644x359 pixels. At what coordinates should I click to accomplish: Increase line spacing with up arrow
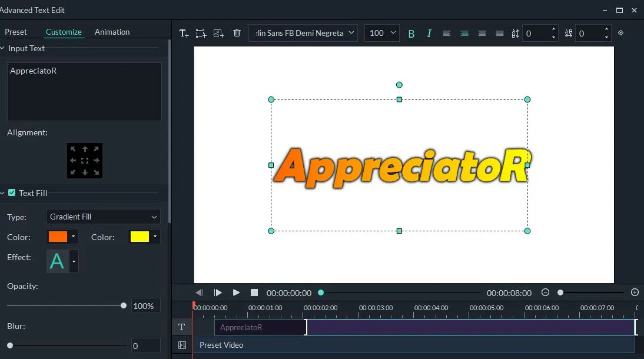pyautogui.click(x=554, y=29)
